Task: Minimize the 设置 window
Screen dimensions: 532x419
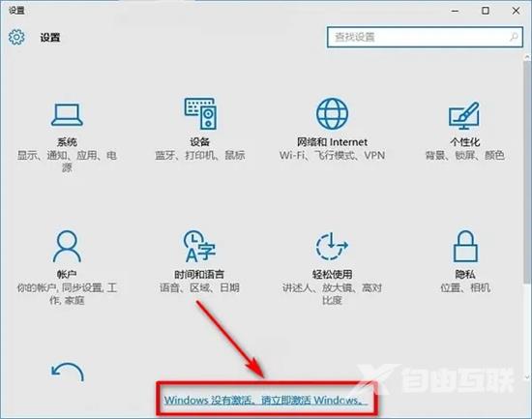Action: click(455, 11)
